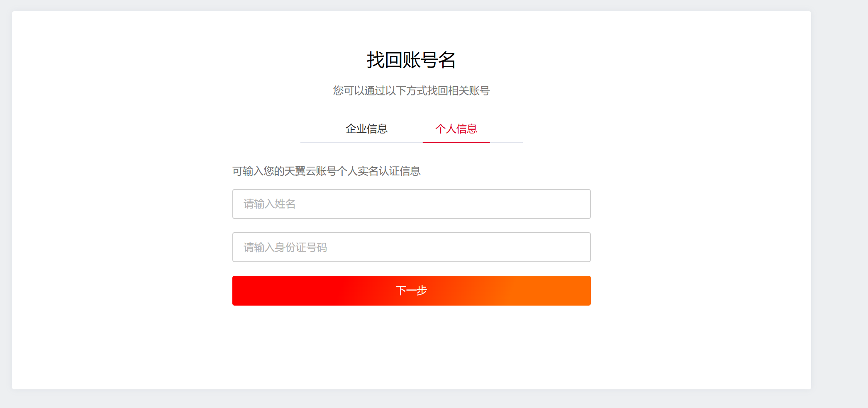
Task: Open the enterprise information (企业信息) tab
Action: pos(366,129)
